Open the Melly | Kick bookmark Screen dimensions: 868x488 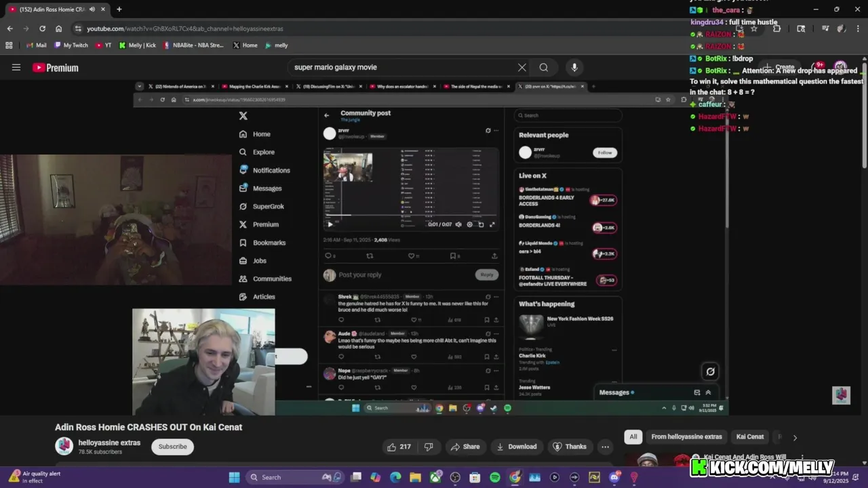[138, 45]
